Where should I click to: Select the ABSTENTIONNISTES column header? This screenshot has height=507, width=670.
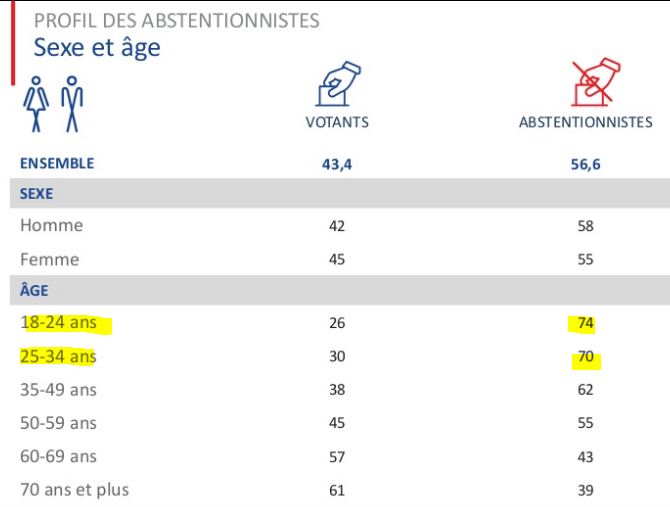tap(585, 122)
